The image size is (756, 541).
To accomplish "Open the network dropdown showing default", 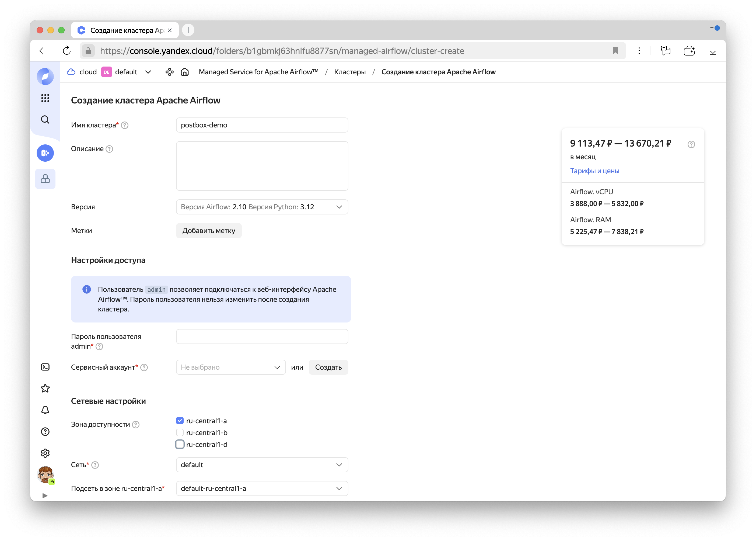I will click(262, 465).
